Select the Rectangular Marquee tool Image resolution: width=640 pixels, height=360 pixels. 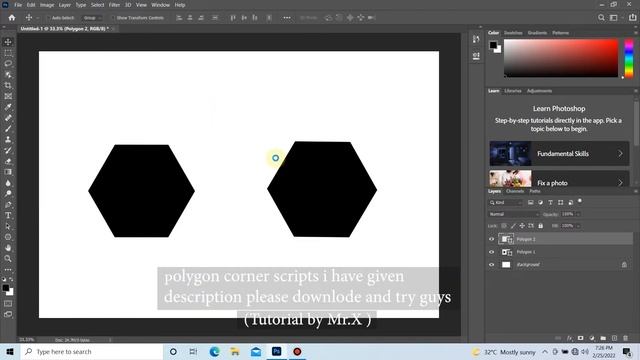point(8,53)
